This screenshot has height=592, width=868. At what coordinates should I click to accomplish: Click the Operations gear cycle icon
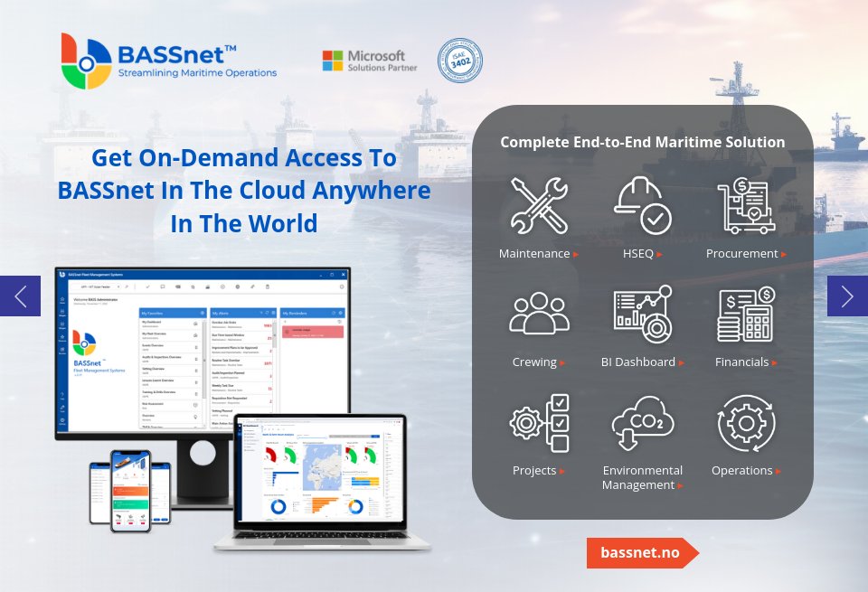[746, 423]
